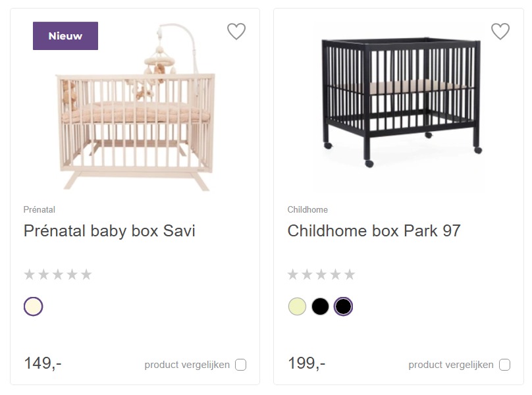The width and height of the screenshot is (532, 395).
Task: Tick compare checkbox for Prénatal baby box Savi
Action: 240,365
